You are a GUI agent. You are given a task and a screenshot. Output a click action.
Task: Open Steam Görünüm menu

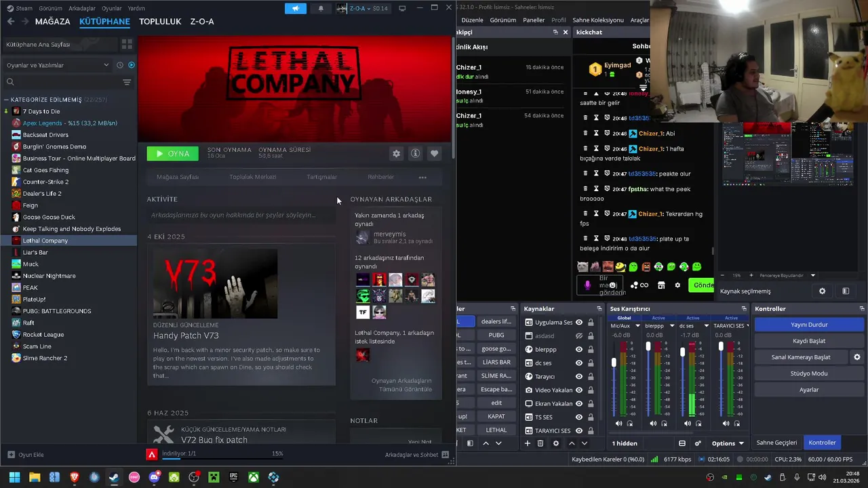click(50, 8)
